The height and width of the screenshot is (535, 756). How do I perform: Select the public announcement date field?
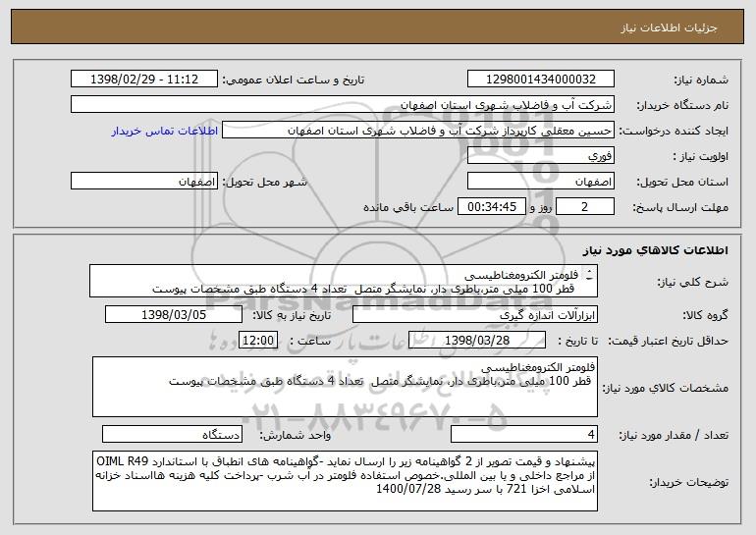(144, 80)
